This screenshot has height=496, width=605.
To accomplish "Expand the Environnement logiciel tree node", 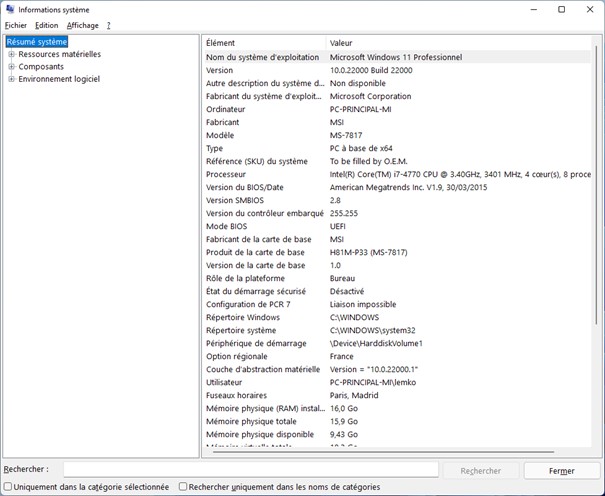I will pyautogui.click(x=11, y=79).
